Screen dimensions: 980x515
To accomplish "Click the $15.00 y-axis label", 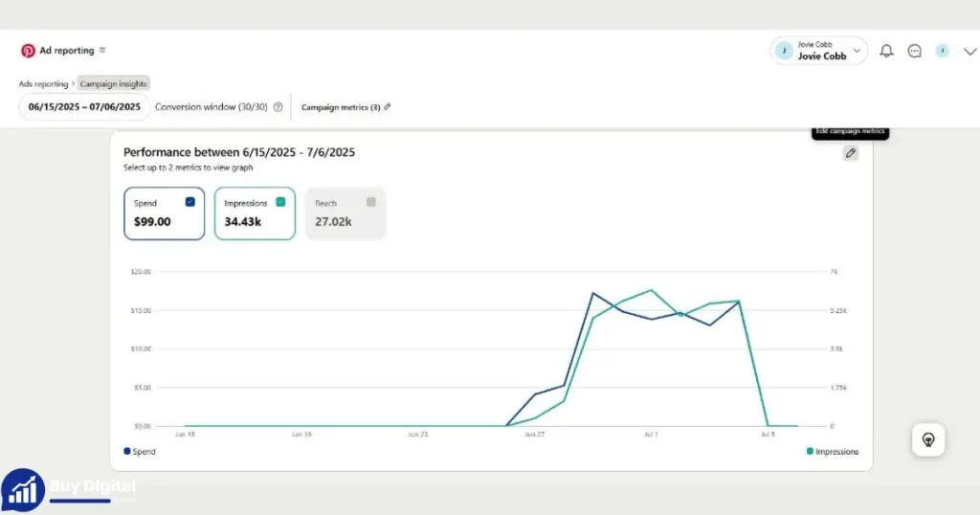I will point(141,310).
